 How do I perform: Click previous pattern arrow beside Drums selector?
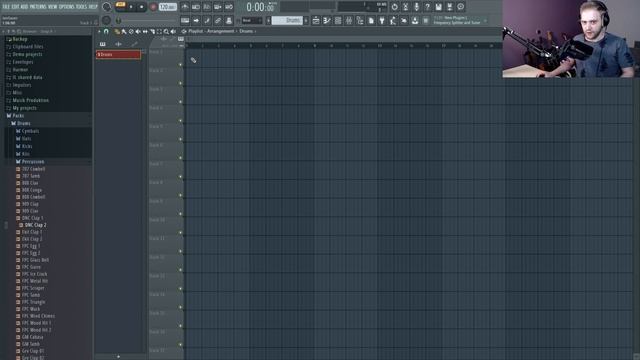coord(268,20)
